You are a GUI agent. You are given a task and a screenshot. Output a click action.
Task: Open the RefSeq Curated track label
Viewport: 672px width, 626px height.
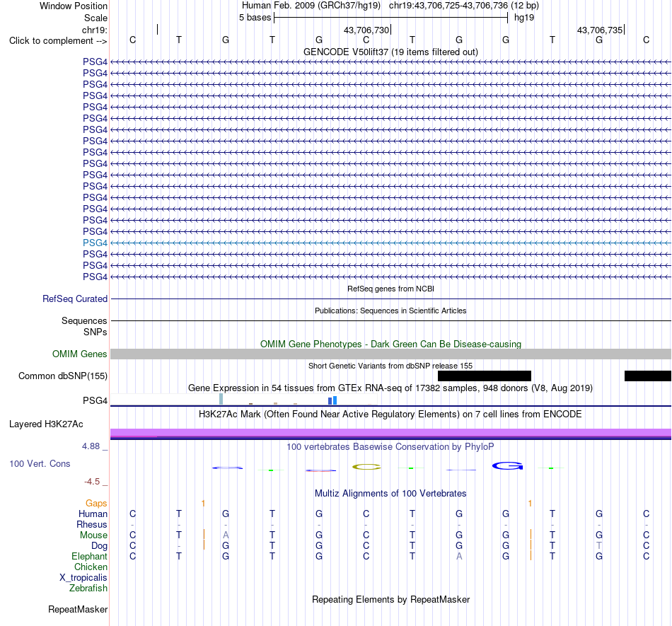[75, 299]
